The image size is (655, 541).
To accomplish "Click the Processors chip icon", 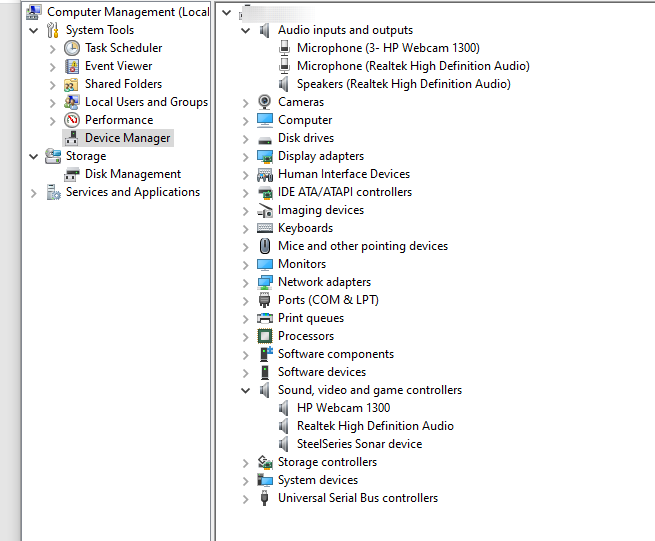I will [x=265, y=336].
